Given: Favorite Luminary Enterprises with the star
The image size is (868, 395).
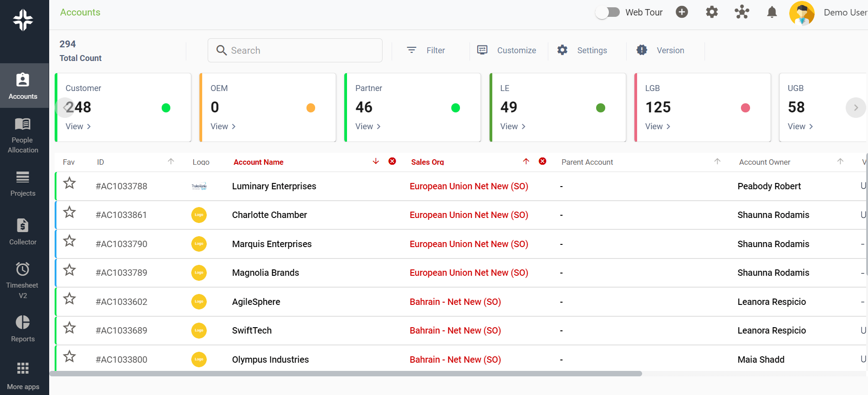Looking at the screenshot, I should pyautogui.click(x=69, y=183).
